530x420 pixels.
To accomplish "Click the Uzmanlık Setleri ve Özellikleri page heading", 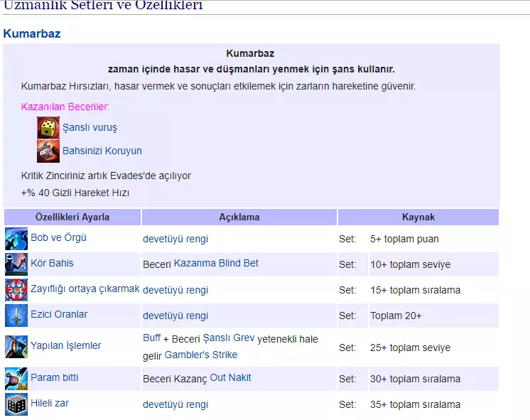I will click(x=103, y=5).
